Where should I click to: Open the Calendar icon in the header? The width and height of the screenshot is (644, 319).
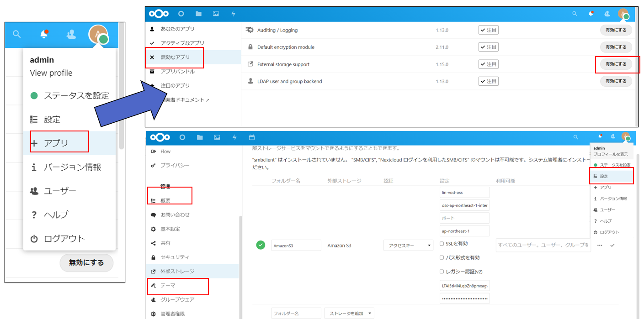pos(251,137)
